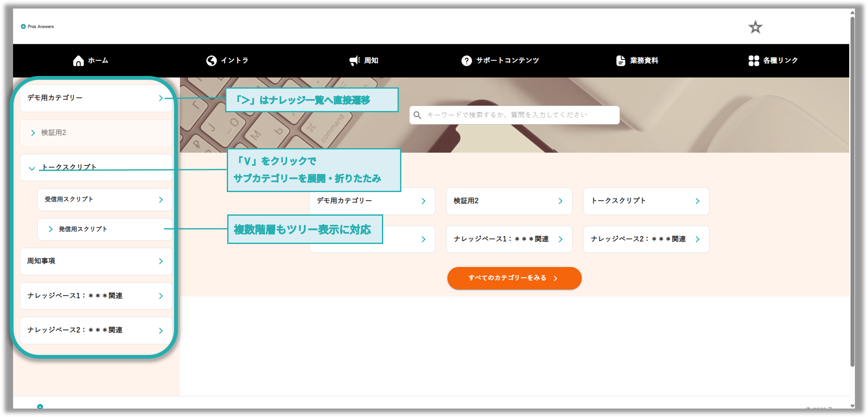Open the トークスクリプト card in main area

646,201
